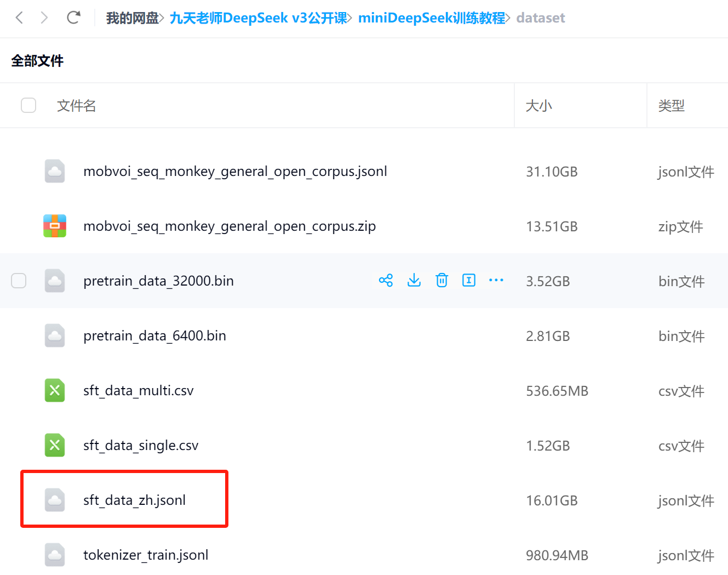
Task: Select the pretrain_data_32000.bin file name
Action: tap(158, 281)
